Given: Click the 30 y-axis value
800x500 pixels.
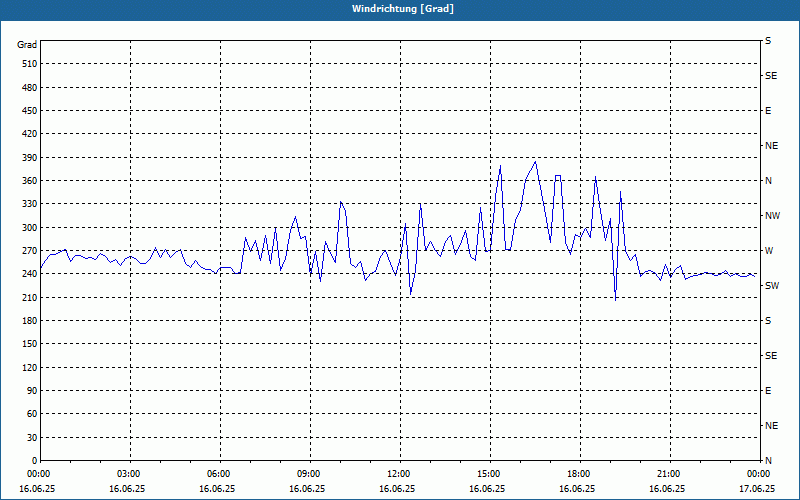Looking at the screenshot, I should tap(31, 438).
